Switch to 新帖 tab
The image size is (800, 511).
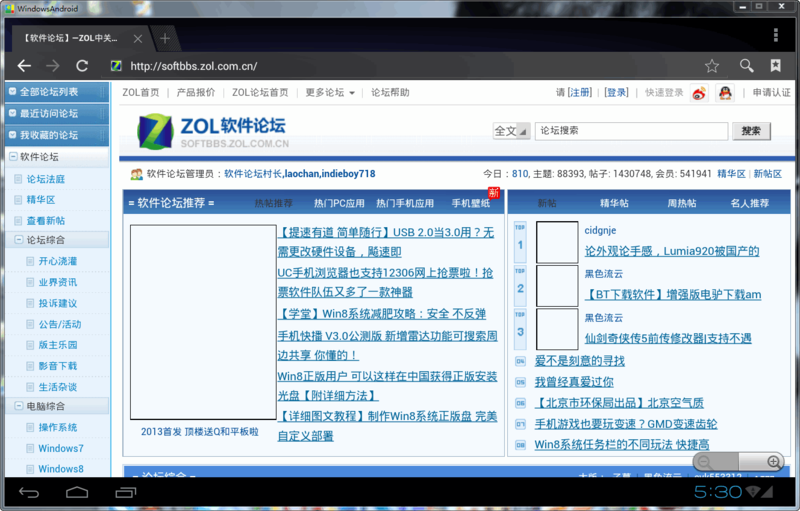click(x=547, y=203)
